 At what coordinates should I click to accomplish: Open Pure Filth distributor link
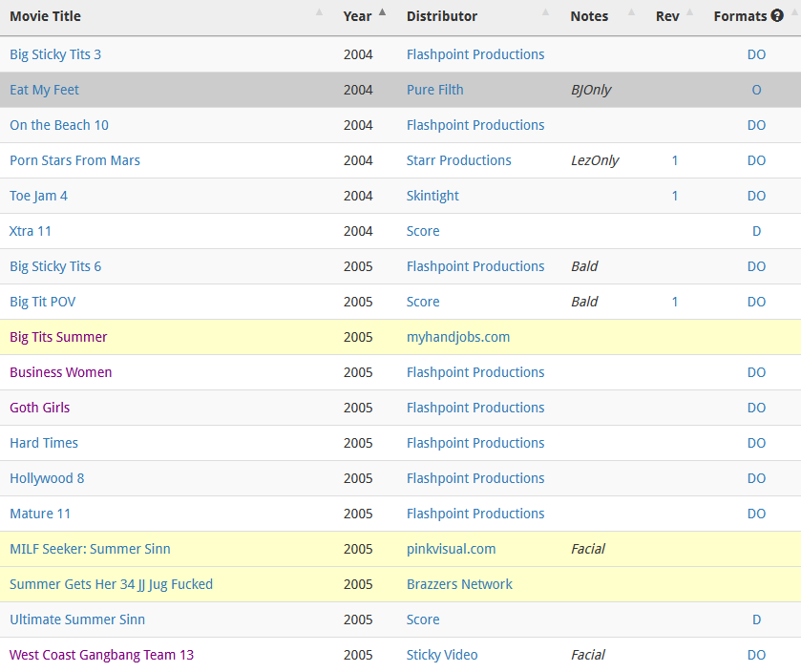[434, 90]
